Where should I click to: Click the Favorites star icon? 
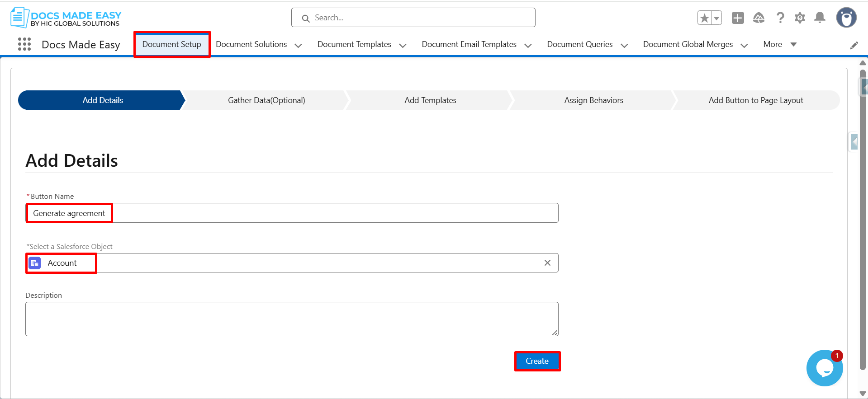[x=704, y=18]
